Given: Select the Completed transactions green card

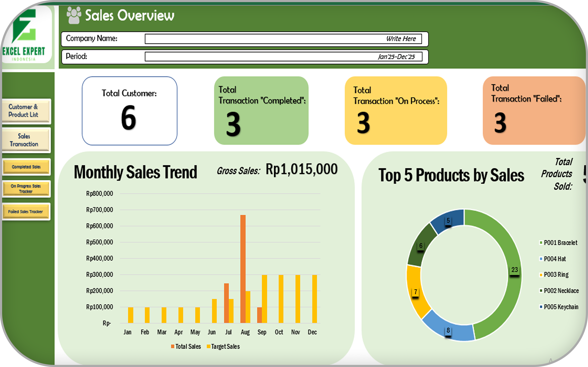Looking at the screenshot, I should click(x=261, y=111).
